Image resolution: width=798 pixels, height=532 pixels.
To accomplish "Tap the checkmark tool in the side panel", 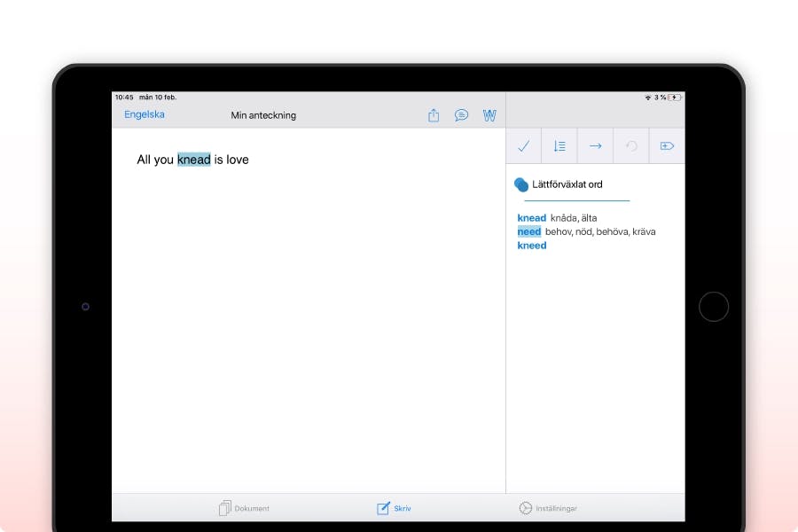I will tap(524, 146).
